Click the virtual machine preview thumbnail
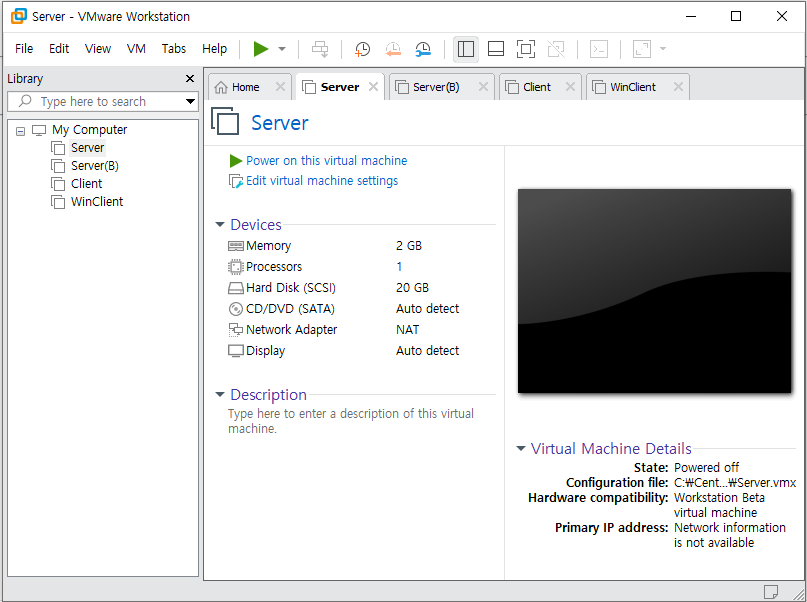 tap(654, 291)
